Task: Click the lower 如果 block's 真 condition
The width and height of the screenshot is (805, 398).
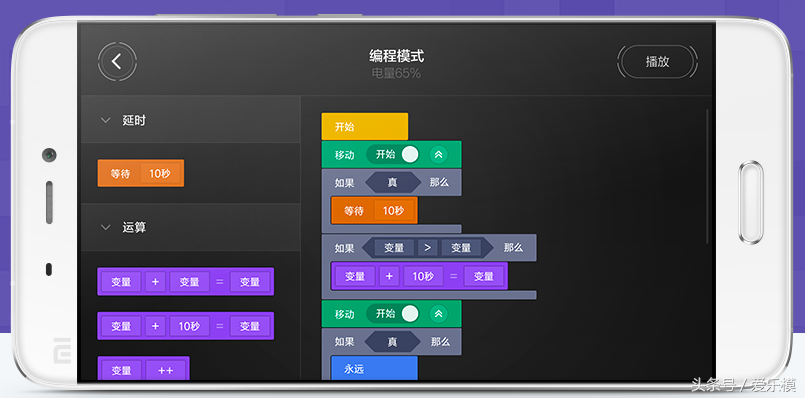Action: pyautogui.click(x=393, y=342)
